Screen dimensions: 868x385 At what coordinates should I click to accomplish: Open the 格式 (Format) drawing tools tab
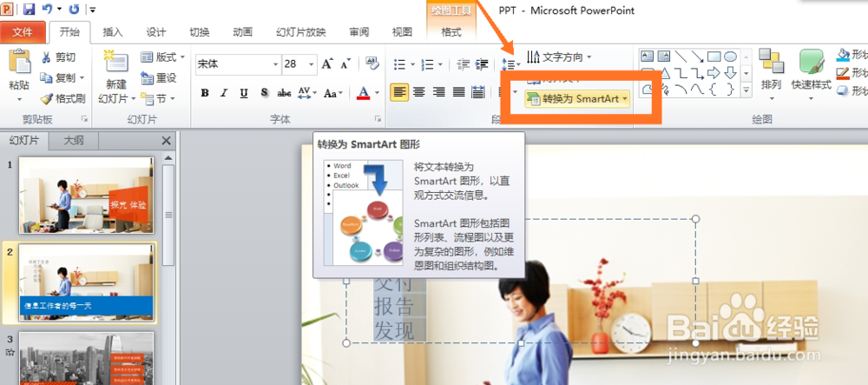coord(451,32)
